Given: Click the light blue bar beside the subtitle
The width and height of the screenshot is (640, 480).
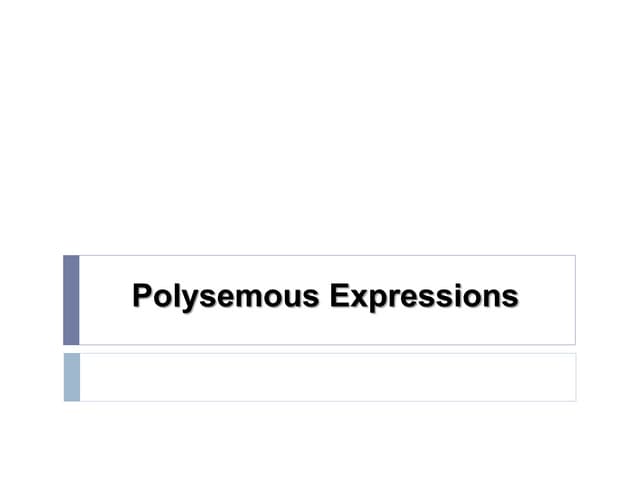Looking at the screenshot, I should tap(71, 377).
